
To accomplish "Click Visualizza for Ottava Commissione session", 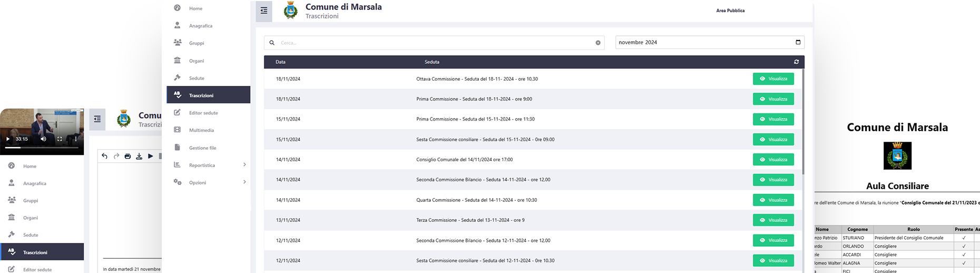I will [x=773, y=79].
